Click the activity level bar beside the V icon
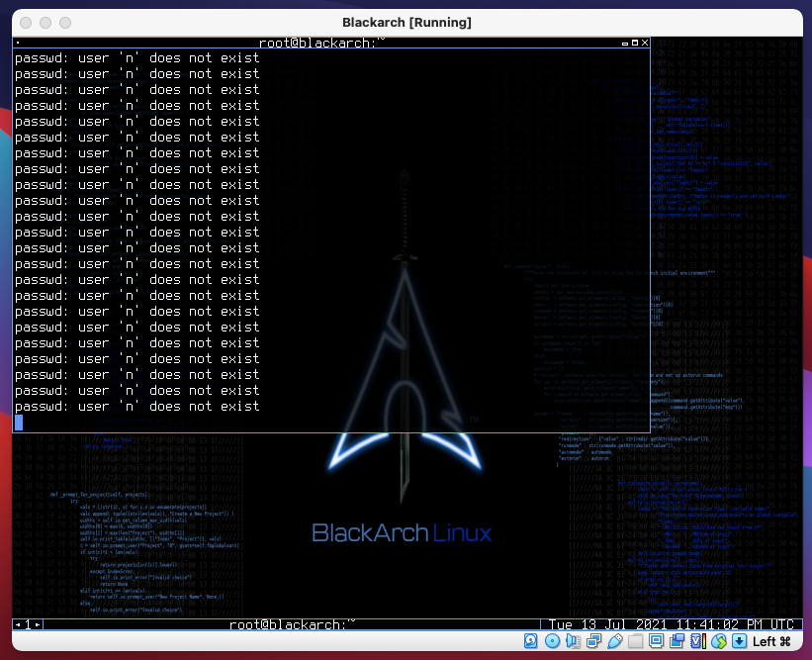Viewport: 812px width, 660px height. coord(704,641)
